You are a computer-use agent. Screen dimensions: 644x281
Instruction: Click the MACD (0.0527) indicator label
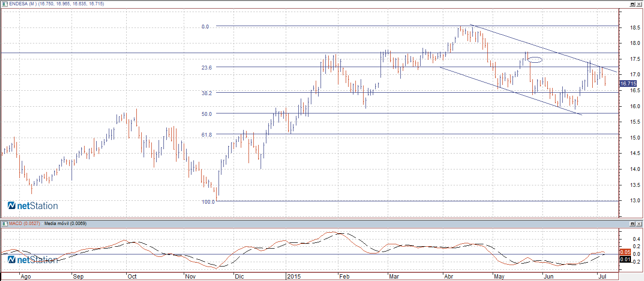pos(24,224)
